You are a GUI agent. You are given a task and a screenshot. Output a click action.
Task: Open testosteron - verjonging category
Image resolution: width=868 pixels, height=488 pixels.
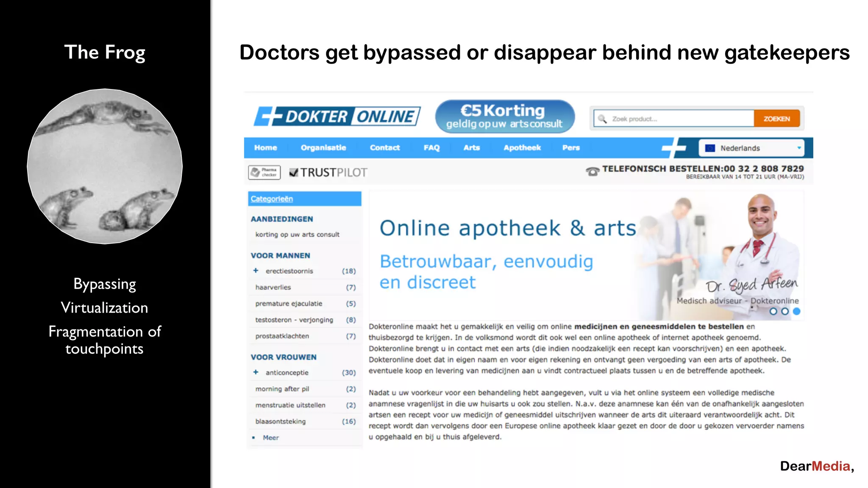click(x=294, y=320)
